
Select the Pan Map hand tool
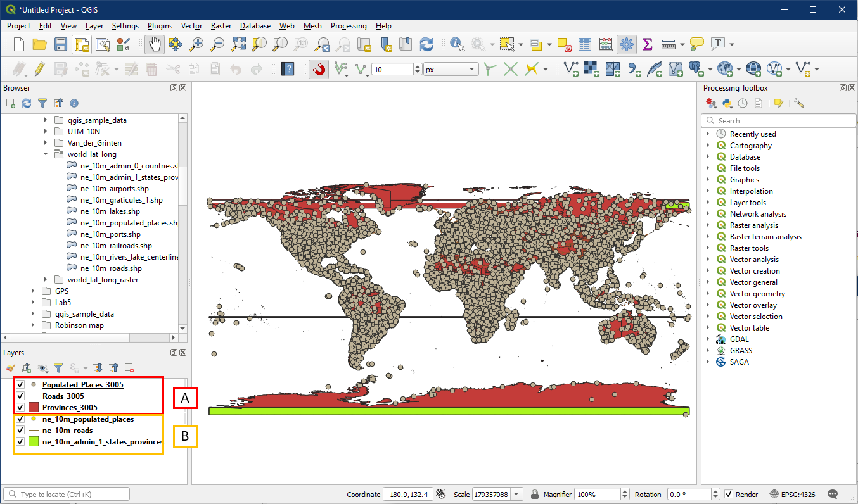tap(155, 44)
